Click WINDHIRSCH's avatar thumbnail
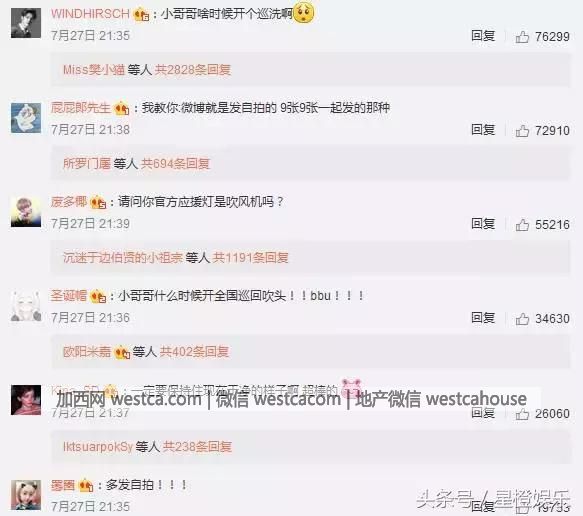583x516 pixels. 26,23
